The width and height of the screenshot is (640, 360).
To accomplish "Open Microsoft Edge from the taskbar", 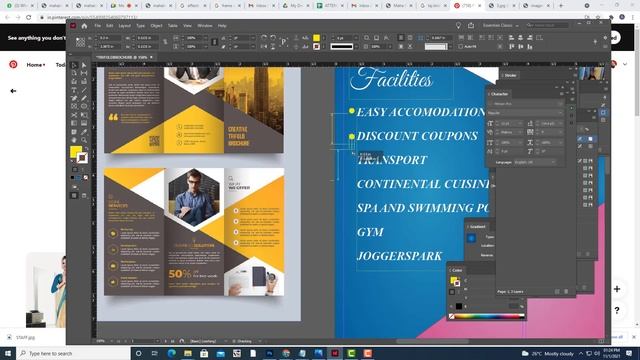I will pyautogui.click(x=171, y=353).
